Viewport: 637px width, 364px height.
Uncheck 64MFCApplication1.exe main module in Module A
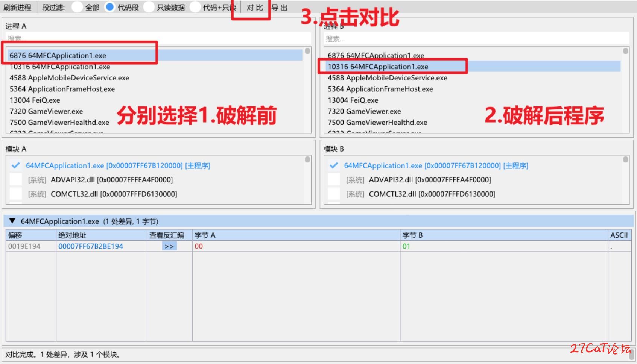[x=16, y=165]
